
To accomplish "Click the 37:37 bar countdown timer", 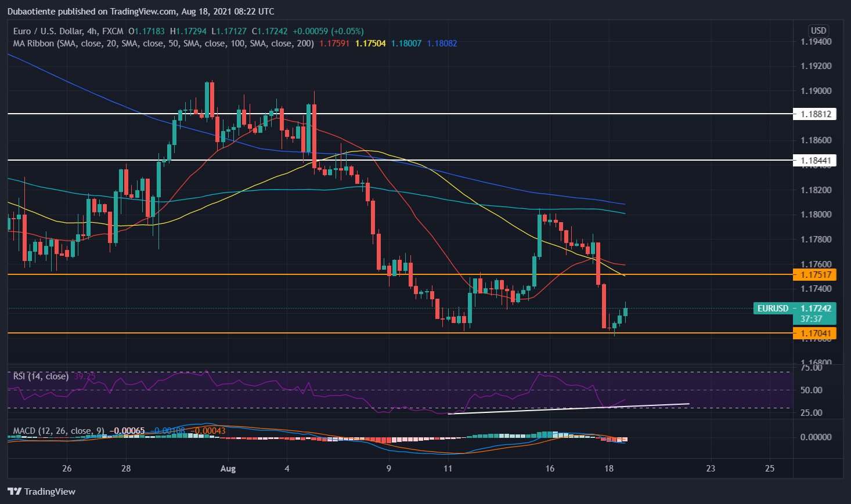I will [811, 319].
